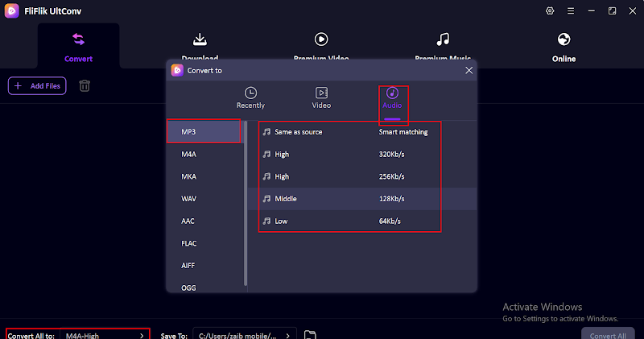The height and width of the screenshot is (339, 644).
Task: Open the Download tab
Action: coord(200,48)
